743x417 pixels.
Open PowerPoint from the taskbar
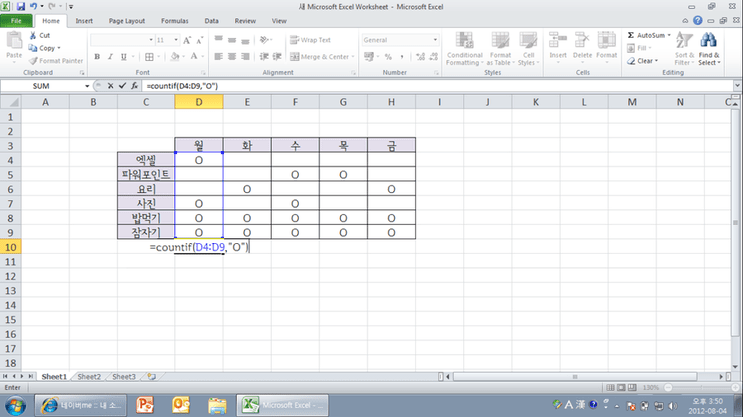(145, 405)
